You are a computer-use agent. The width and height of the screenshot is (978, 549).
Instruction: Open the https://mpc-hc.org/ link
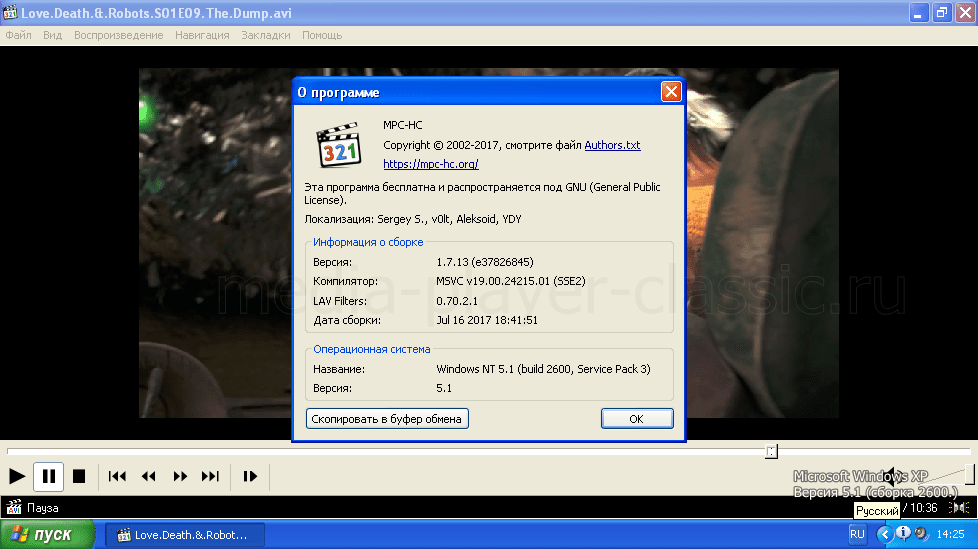click(x=431, y=163)
